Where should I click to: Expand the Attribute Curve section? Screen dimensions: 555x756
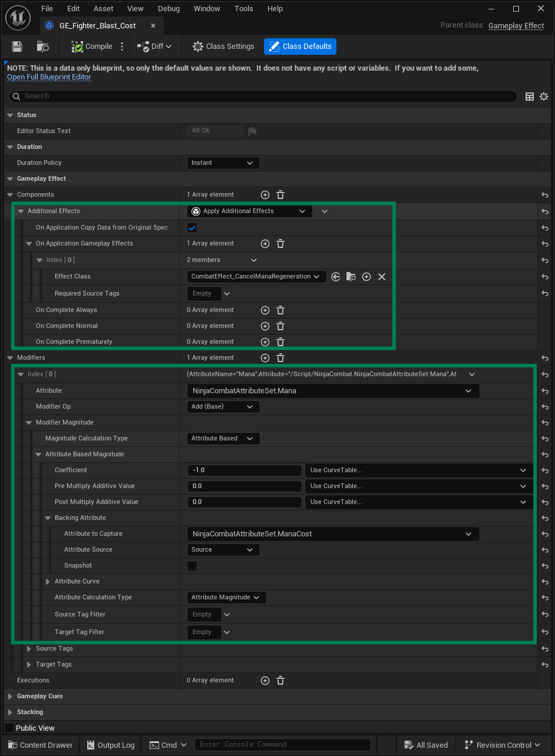pos(48,582)
